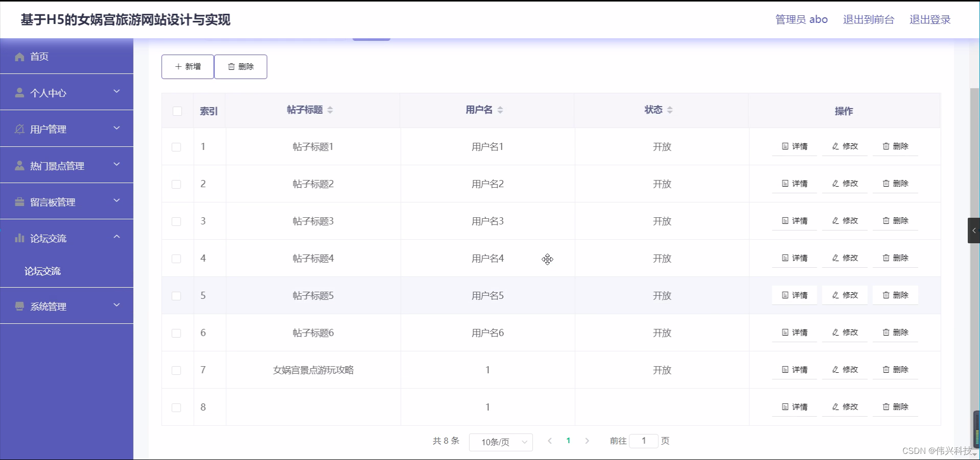The height and width of the screenshot is (460, 980).
Task: Click the 前往 page number input field
Action: click(x=645, y=441)
